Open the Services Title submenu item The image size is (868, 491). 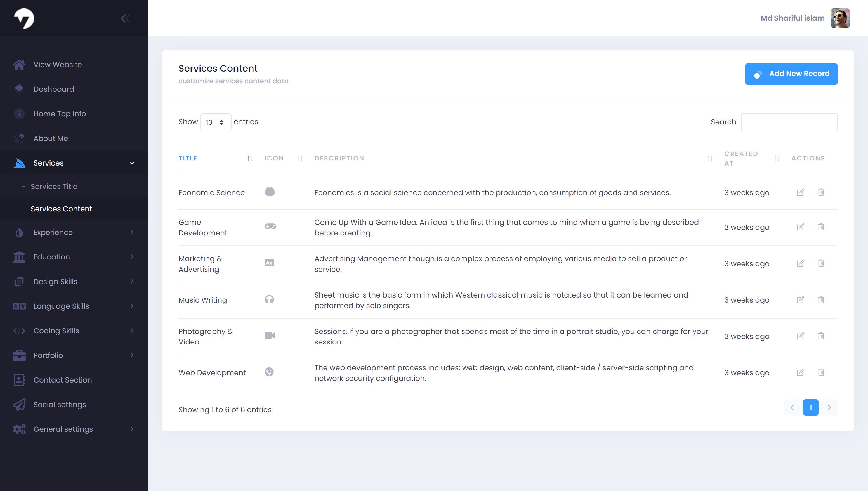[54, 187]
